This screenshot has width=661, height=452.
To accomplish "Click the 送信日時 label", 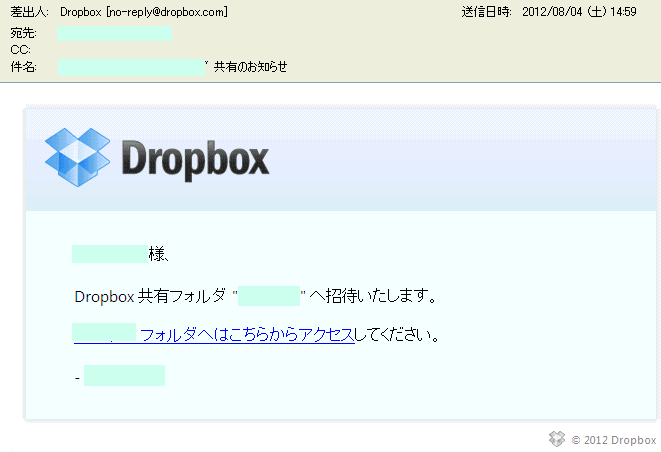I will pyautogui.click(x=486, y=12).
